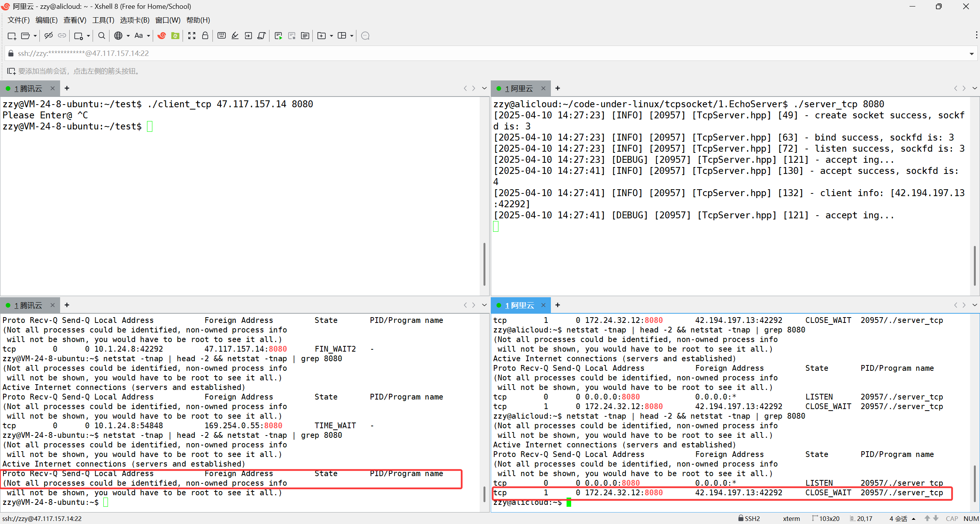Screen dimensions: 980x524
Task: Click the chat bubble feedback icon
Action: click(365, 36)
